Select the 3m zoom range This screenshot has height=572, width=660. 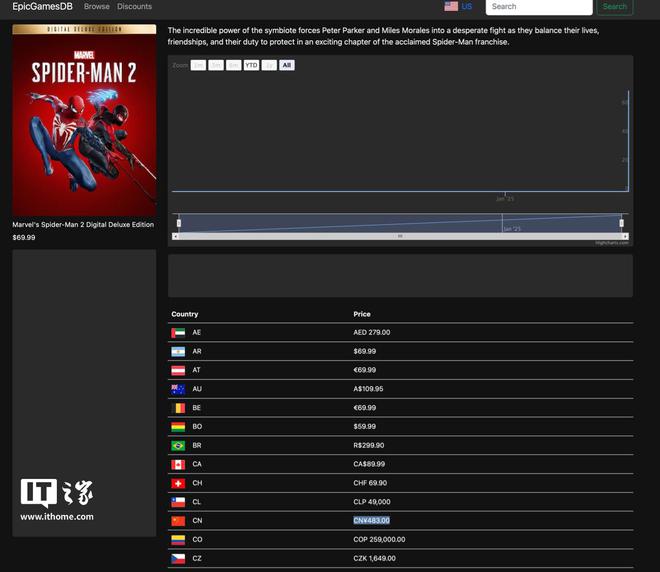(216, 65)
